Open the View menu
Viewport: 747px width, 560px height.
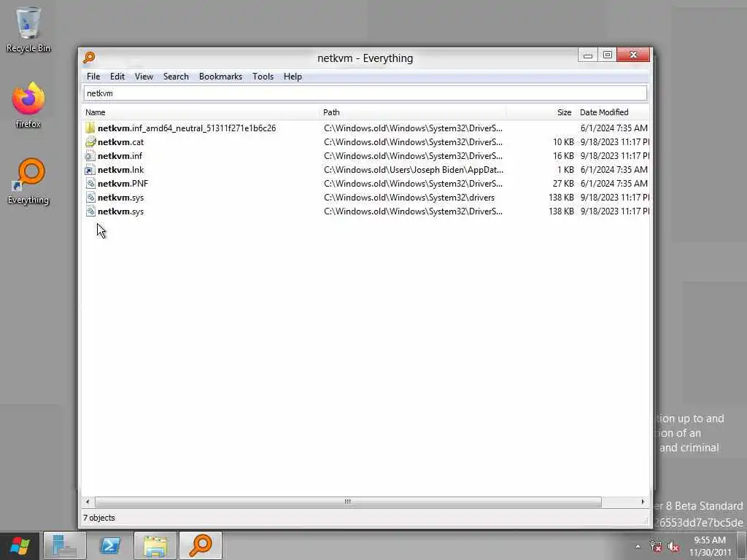144,77
